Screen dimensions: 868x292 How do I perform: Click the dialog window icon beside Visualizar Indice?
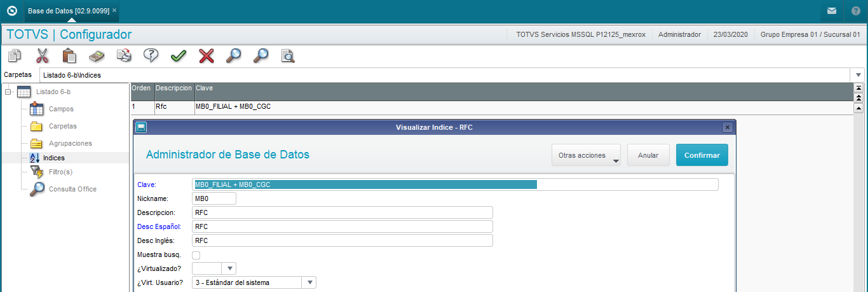click(x=141, y=127)
